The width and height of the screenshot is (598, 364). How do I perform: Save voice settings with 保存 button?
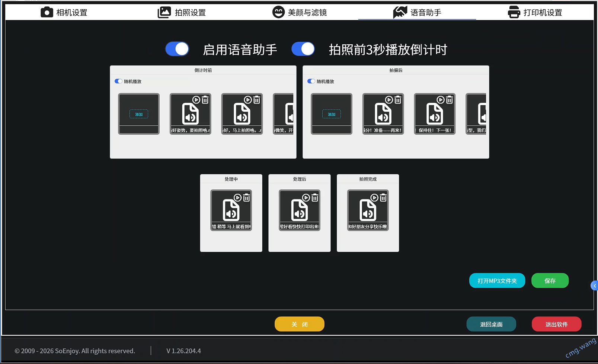[550, 281]
